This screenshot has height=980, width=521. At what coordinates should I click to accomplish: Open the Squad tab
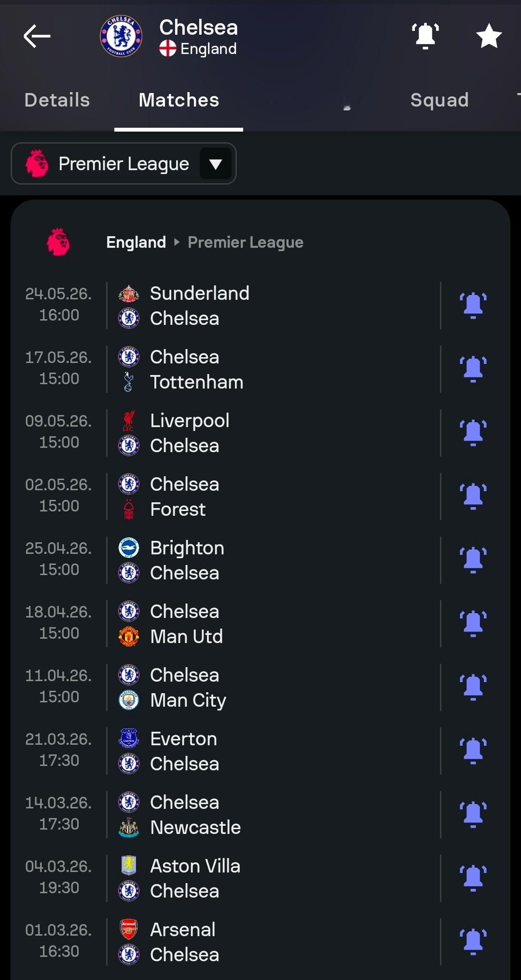coord(439,100)
